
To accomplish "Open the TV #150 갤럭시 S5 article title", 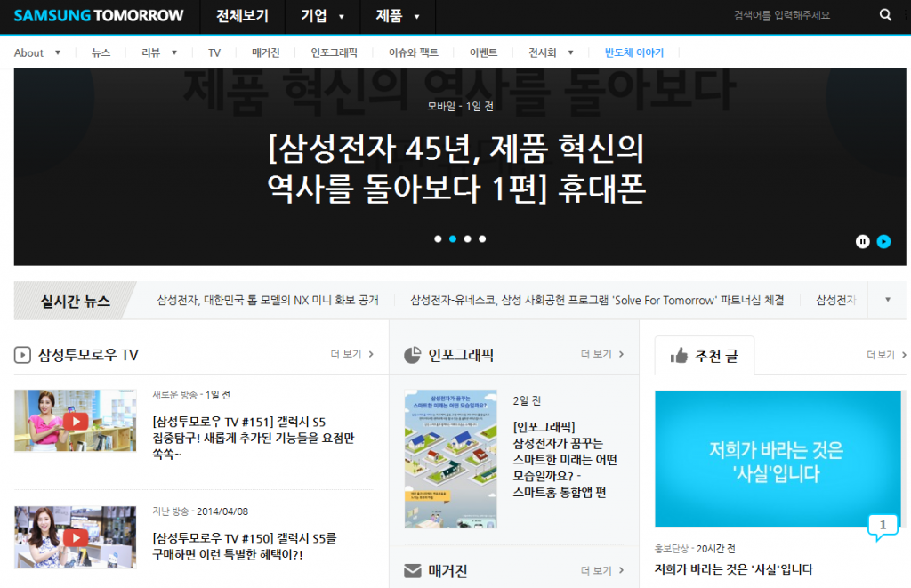I will point(244,546).
